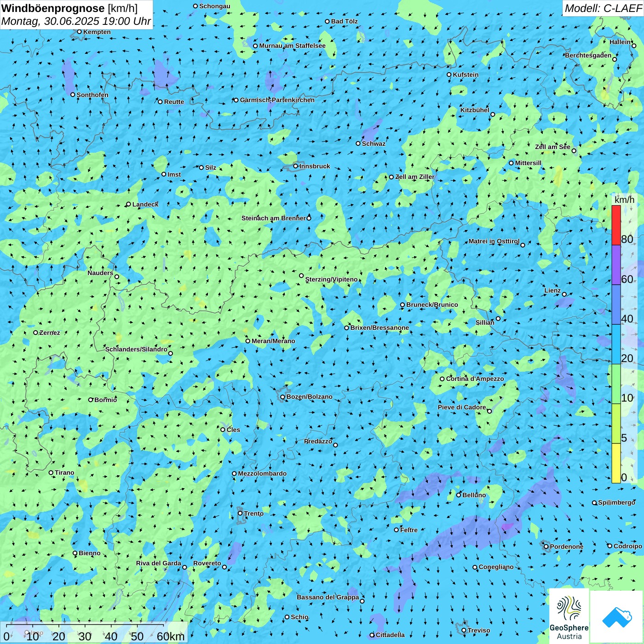Viewport: 644px width, 644px height.
Task: Click the Garmisch-Partenkirchen label
Action: point(277,100)
